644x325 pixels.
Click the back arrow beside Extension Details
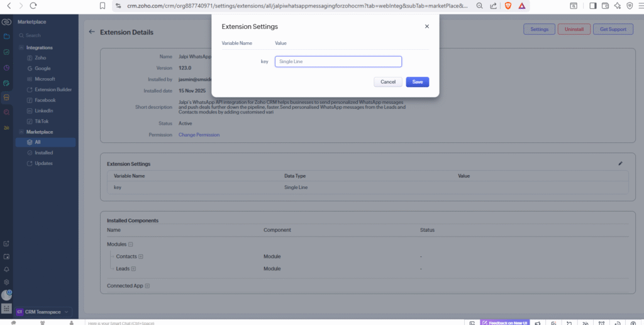pos(92,31)
